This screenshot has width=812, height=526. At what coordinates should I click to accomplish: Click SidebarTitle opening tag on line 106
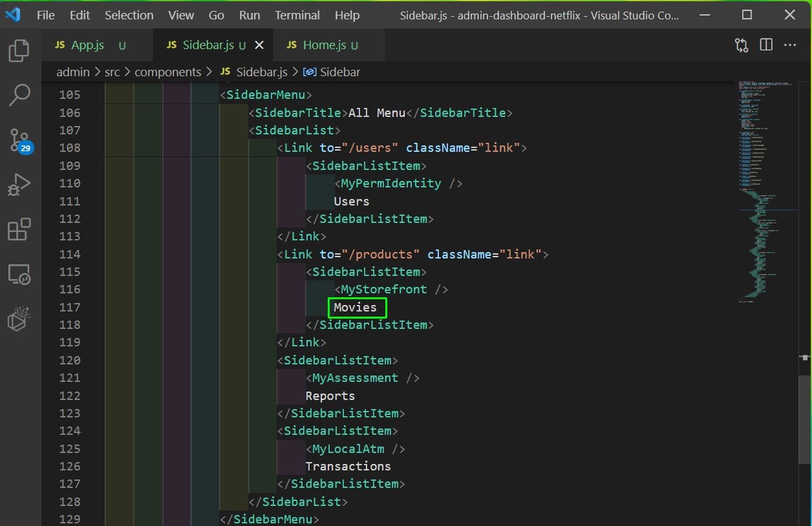(299, 113)
